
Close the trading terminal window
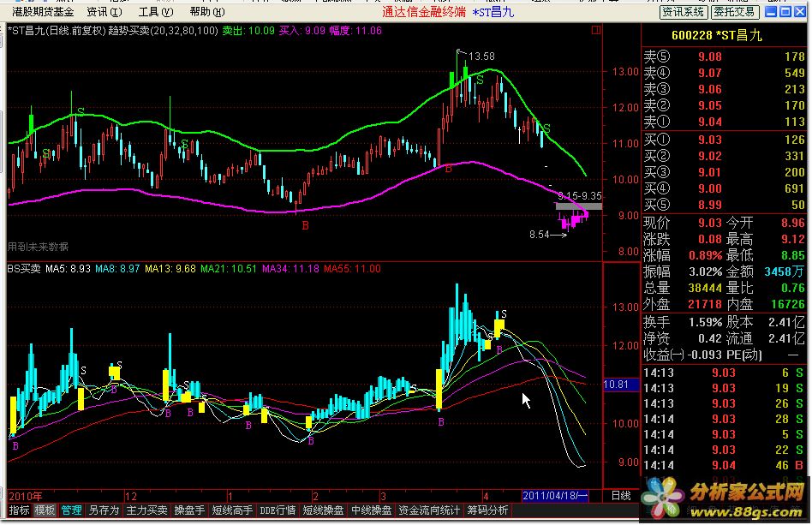(801, 11)
